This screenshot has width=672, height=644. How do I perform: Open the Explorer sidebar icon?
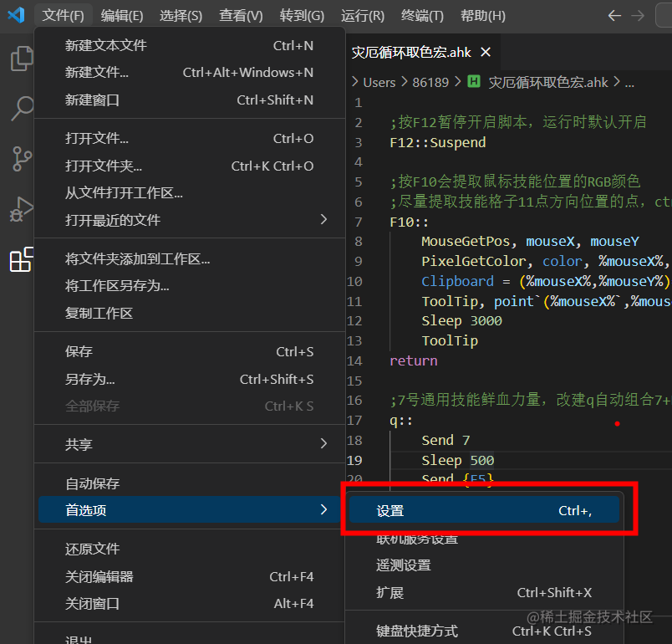(x=21, y=59)
